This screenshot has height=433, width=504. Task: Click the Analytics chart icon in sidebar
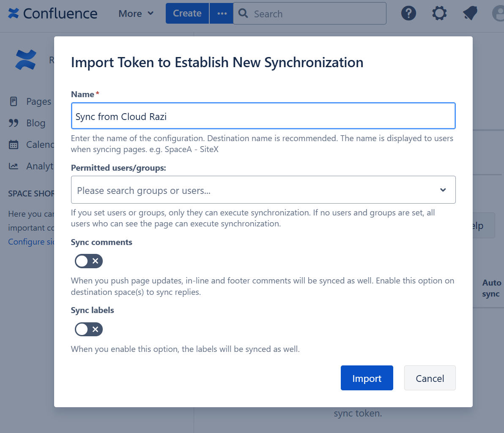coord(14,166)
